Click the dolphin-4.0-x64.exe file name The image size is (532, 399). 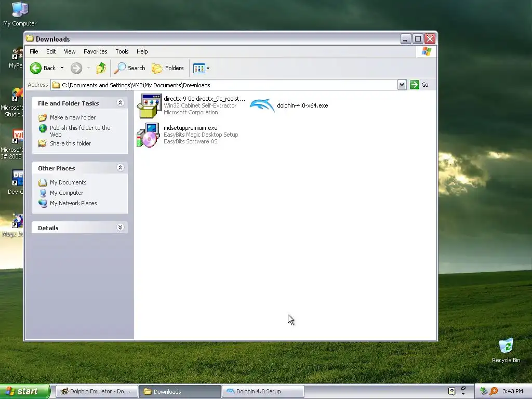click(302, 105)
